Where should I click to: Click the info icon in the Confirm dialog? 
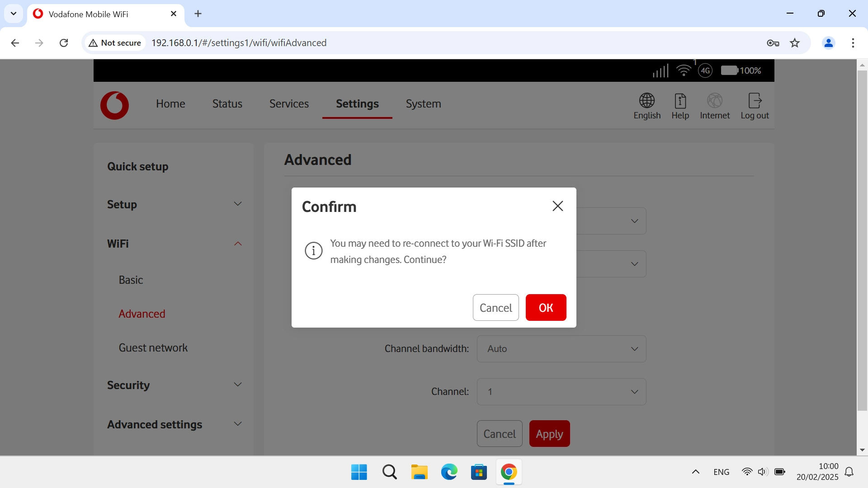[x=313, y=251]
